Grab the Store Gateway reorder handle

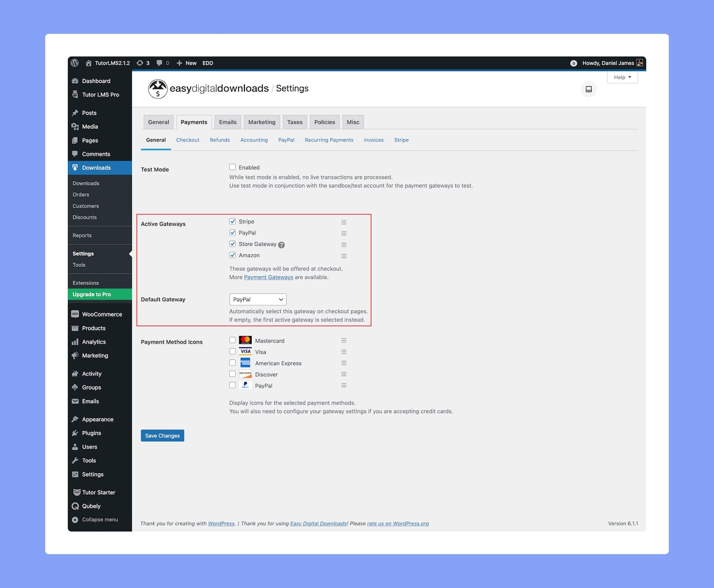(x=344, y=245)
